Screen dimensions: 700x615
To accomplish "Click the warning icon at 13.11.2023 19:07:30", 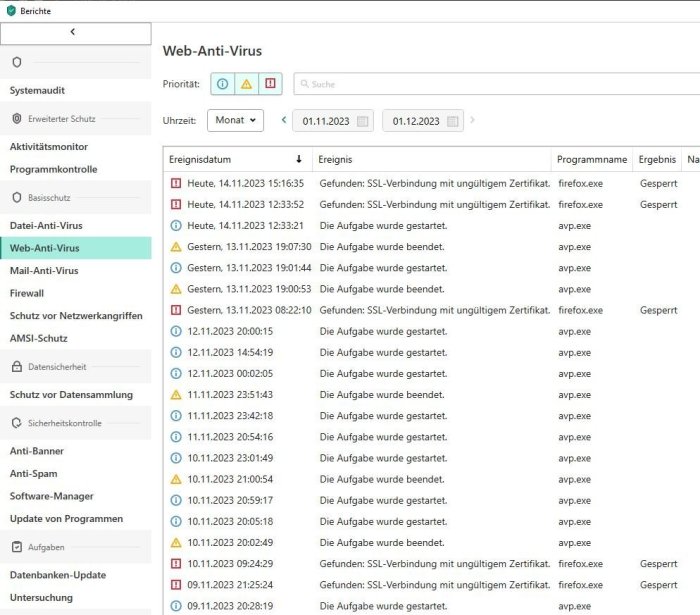I will coord(176,247).
